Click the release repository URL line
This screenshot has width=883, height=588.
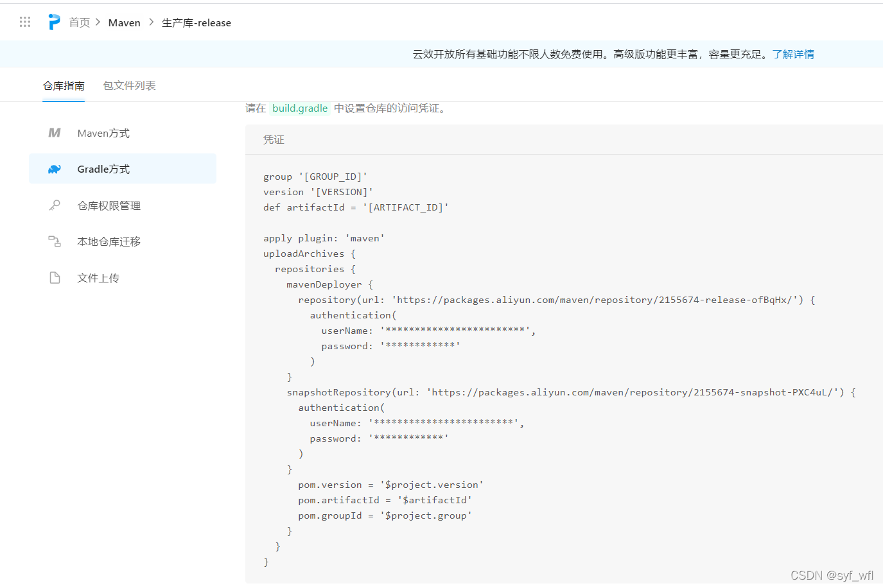pos(557,300)
